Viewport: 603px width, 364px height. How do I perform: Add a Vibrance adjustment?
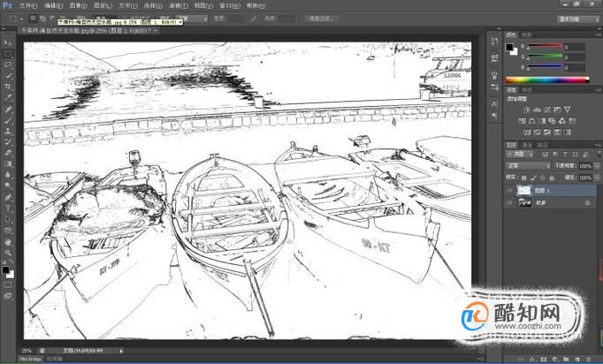568,110
